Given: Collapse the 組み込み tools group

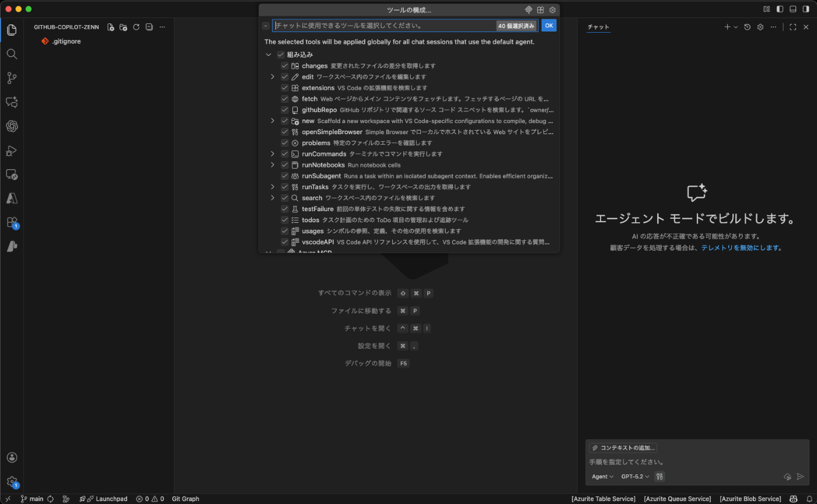Looking at the screenshot, I should 268,54.
